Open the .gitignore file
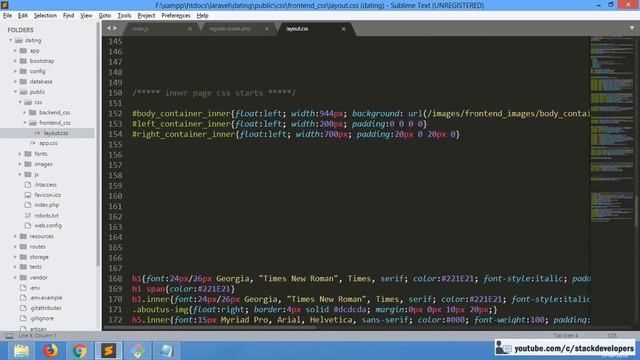 (42, 318)
